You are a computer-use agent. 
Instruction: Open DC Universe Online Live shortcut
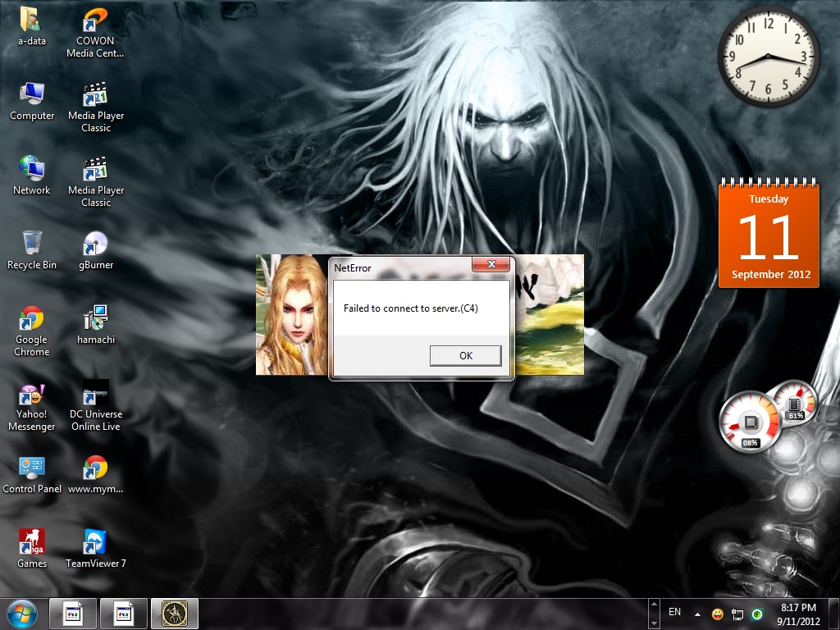point(96,395)
